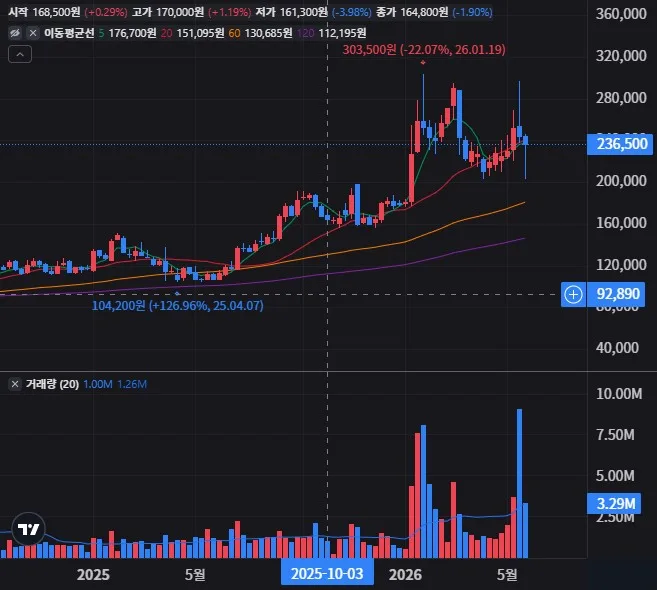
Task: Click the 3.29M volume value label
Action: pos(616,503)
